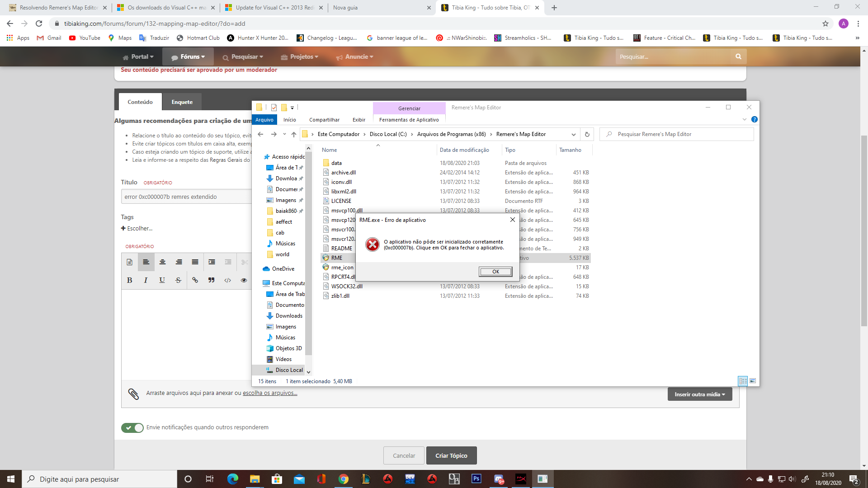
Task: Click the increase indent icon
Action: [x=212, y=262]
